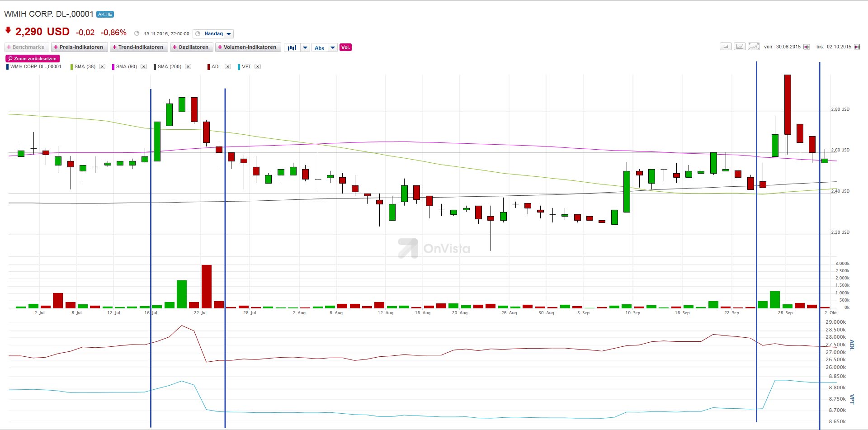
Task: Click the end date 02.10.2015 field
Action: 839,47
